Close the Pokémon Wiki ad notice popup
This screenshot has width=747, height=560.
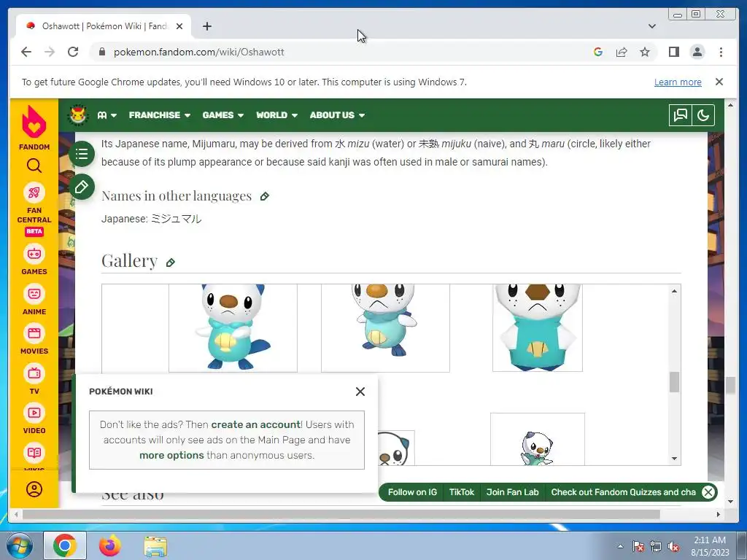[x=360, y=392]
